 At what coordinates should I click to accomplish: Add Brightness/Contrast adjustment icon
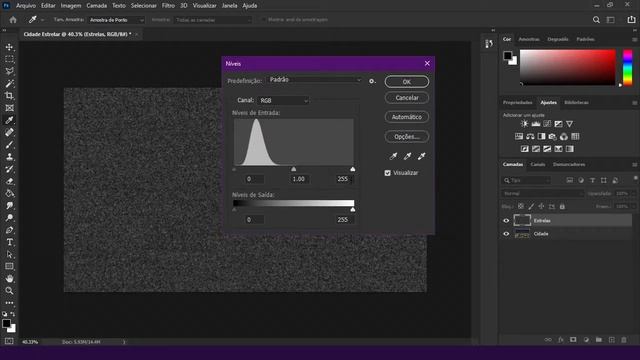[x=524, y=124]
